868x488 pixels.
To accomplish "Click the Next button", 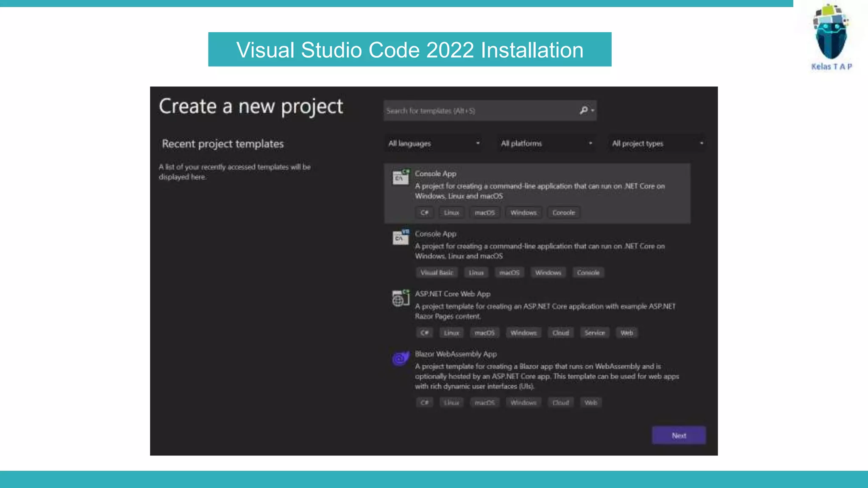I will 679,435.
